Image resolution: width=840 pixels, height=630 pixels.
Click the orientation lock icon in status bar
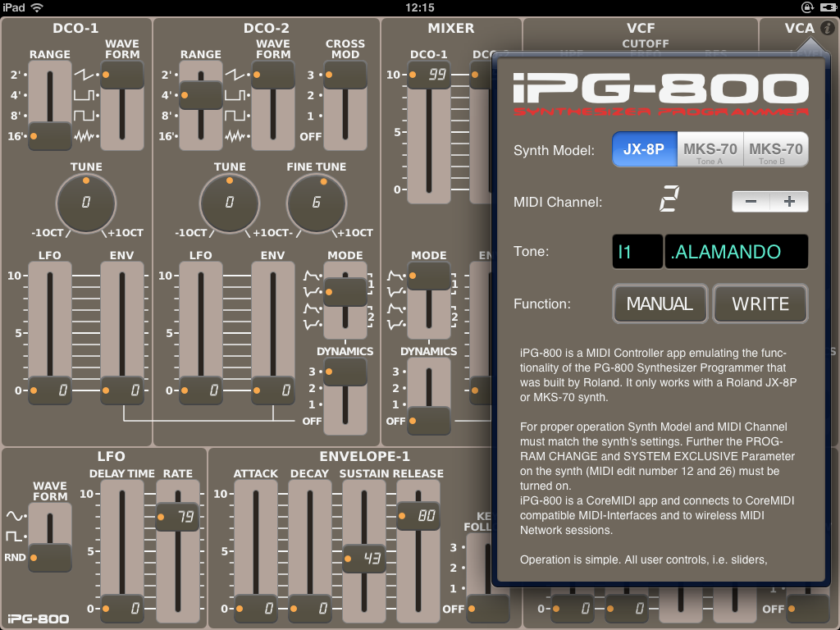click(807, 7)
